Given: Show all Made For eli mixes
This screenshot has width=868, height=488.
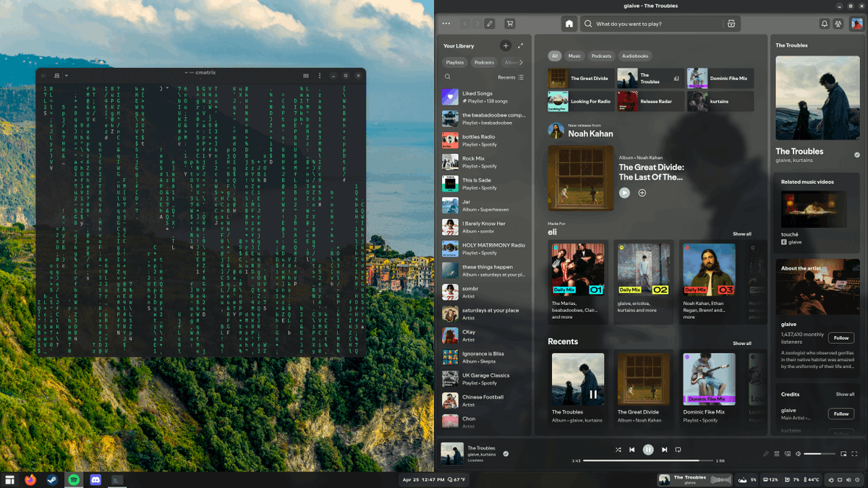Looking at the screenshot, I should tap(742, 234).
